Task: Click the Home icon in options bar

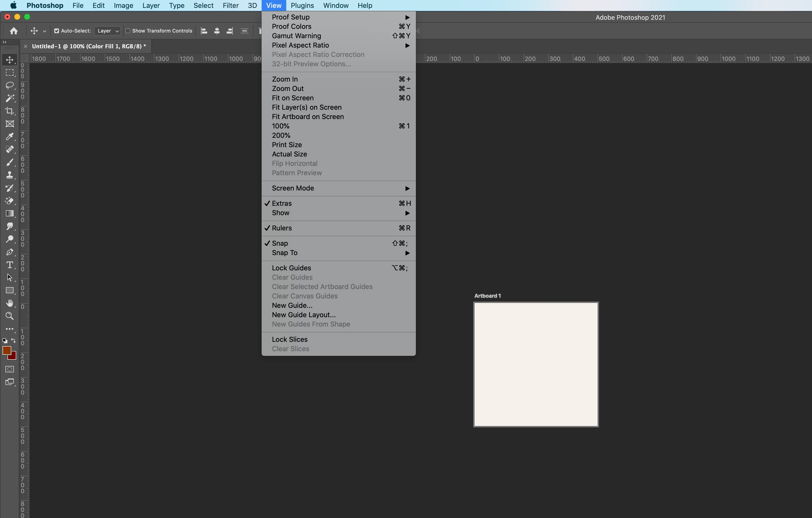Action: click(14, 31)
